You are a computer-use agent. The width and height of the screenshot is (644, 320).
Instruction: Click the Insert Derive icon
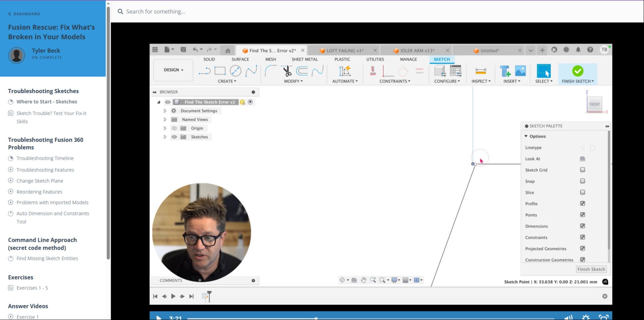coord(505,71)
